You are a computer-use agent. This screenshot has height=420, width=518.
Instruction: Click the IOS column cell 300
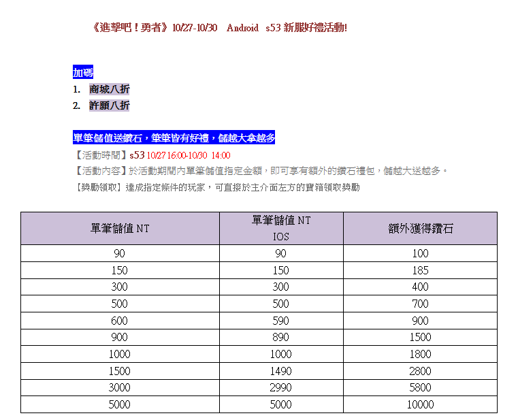(281, 287)
